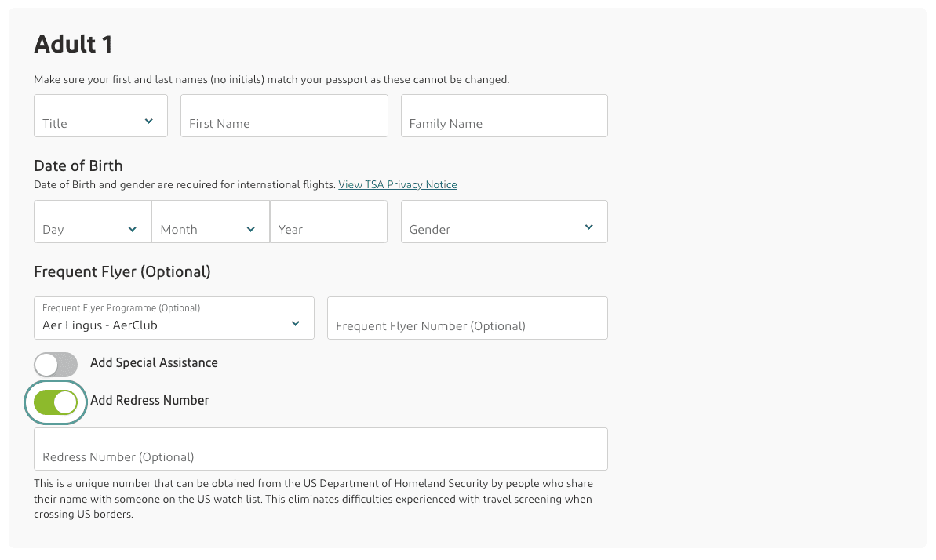The width and height of the screenshot is (936, 560).
Task: Click the Gender dropdown chevron arrow
Action: [x=588, y=227]
